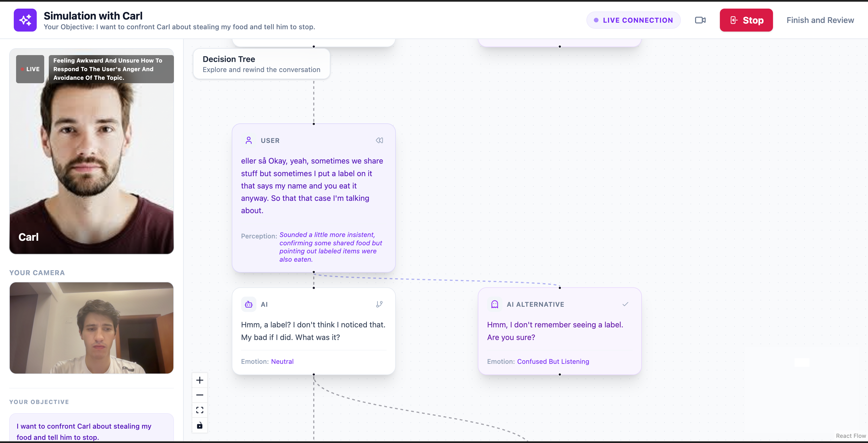Toggle canvas interactivity lock

click(x=200, y=425)
